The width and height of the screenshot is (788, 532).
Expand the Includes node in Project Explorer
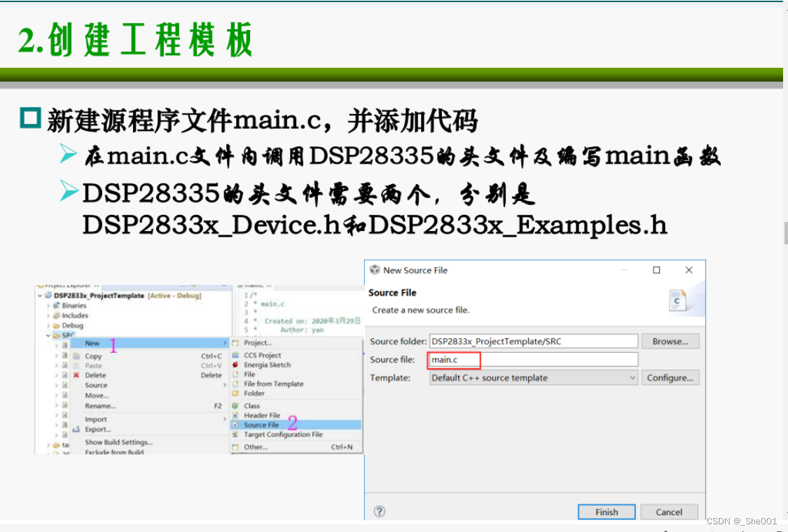click(x=48, y=316)
